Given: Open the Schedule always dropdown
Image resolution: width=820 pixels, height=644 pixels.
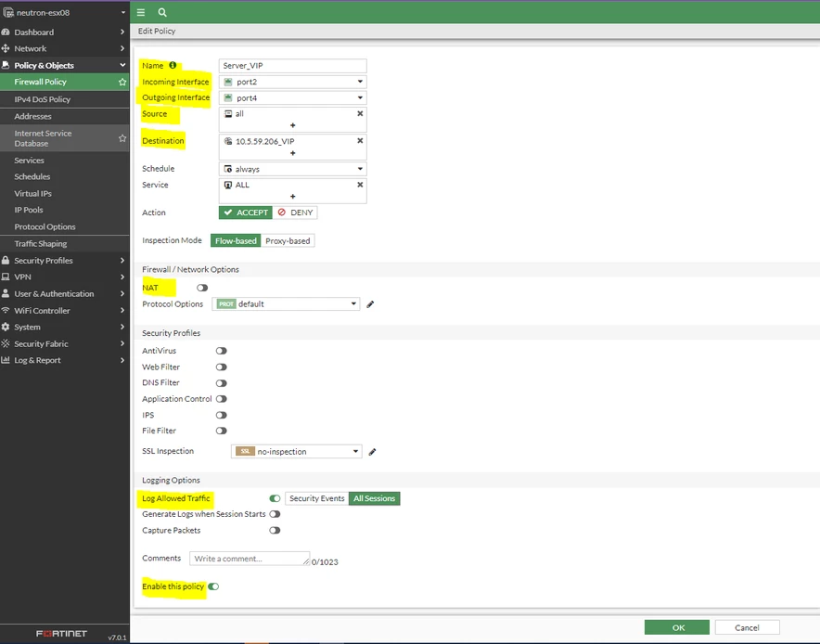Looking at the screenshot, I should click(x=293, y=169).
